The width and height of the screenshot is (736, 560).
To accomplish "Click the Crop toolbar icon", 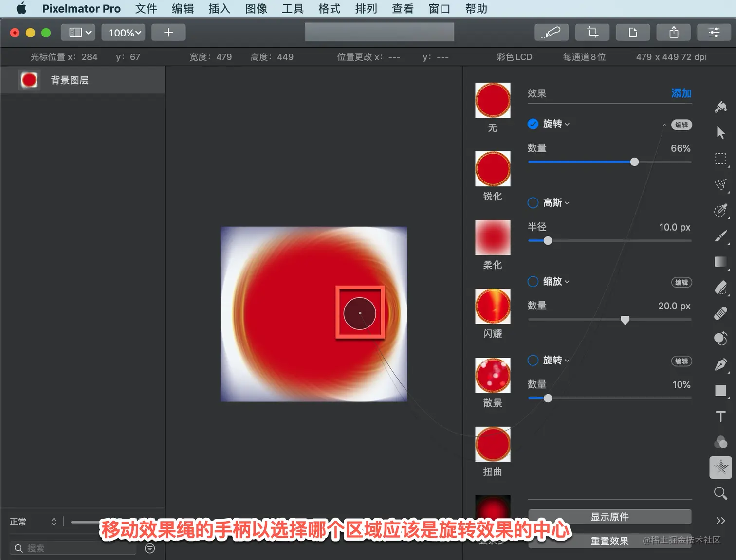I will click(592, 33).
